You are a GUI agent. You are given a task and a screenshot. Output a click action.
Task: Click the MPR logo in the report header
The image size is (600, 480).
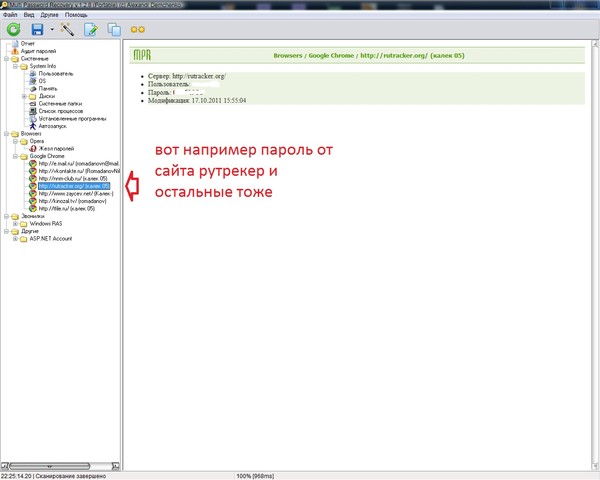pos(142,56)
